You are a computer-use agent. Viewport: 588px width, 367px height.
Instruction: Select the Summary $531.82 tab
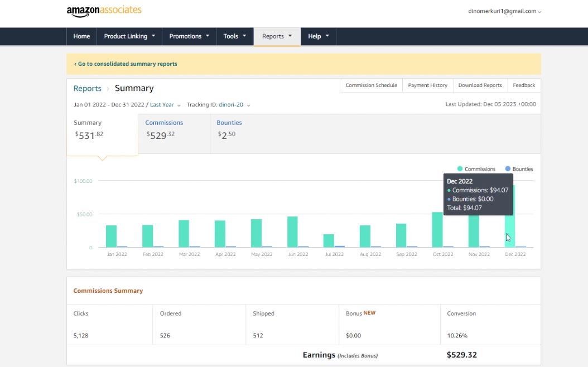coord(103,134)
